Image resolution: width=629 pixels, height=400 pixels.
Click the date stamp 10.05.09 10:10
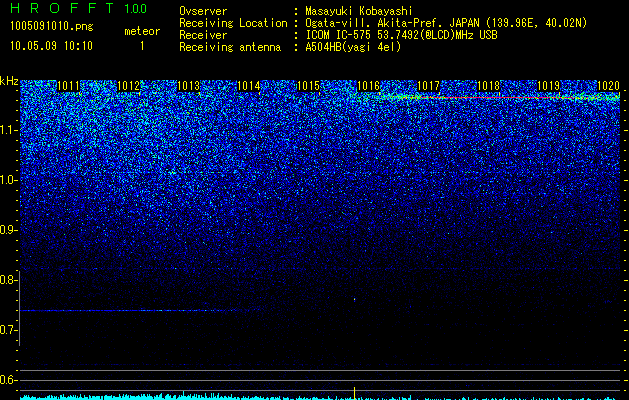point(51,46)
